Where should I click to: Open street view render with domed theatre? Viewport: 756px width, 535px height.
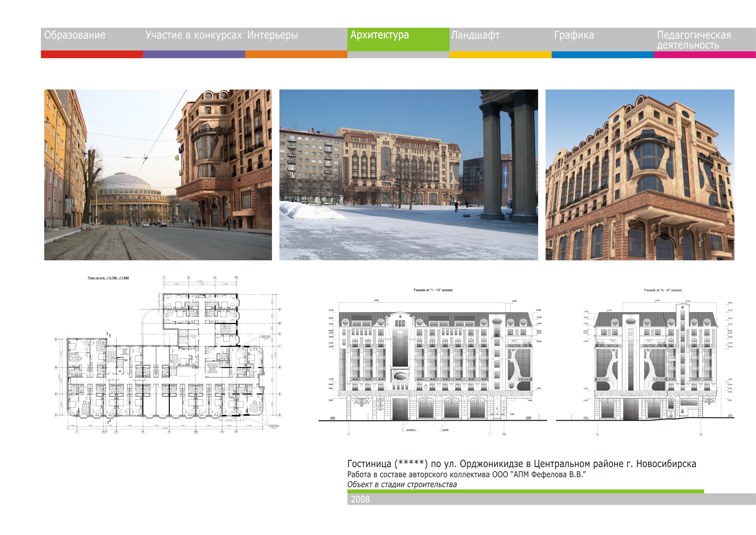click(158, 175)
